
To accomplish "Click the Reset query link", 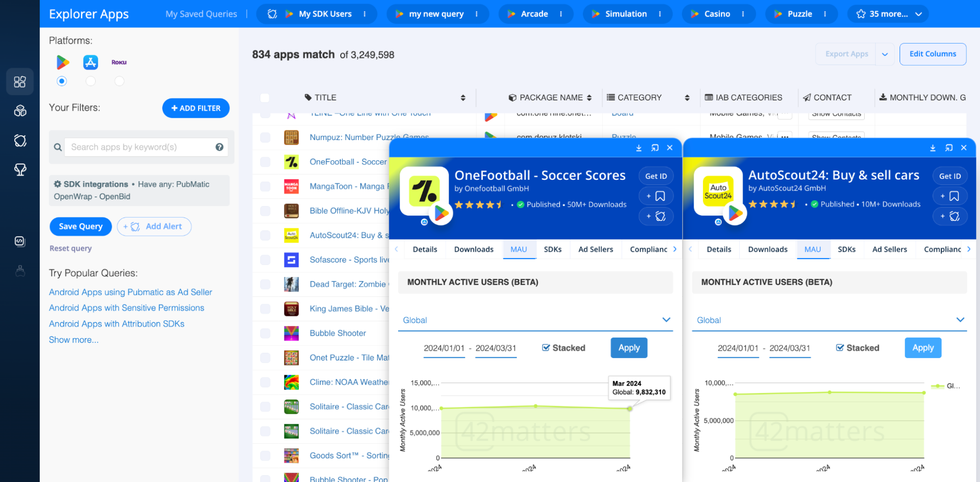I will point(71,248).
